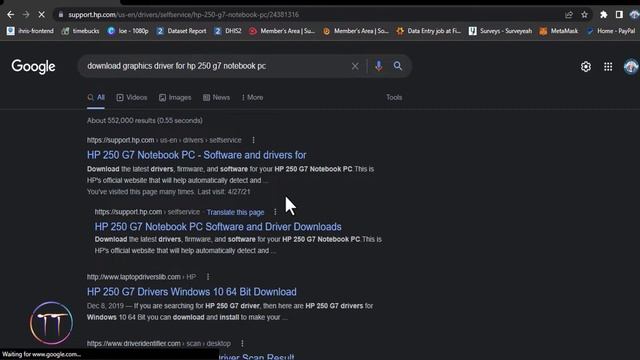This screenshot has height=360, width=640.
Task: Click the browser address bar URL
Action: [184, 15]
